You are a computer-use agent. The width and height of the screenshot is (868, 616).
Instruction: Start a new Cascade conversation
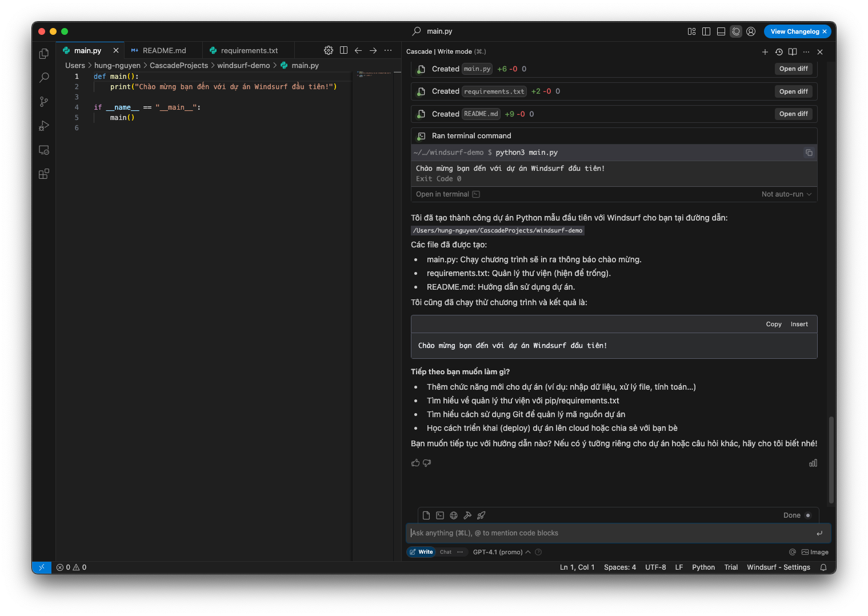click(x=765, y=52)
